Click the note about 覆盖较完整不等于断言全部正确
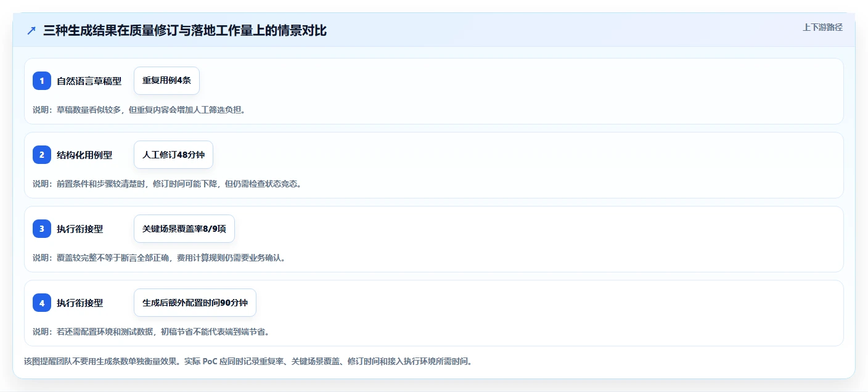 [159, 258]
